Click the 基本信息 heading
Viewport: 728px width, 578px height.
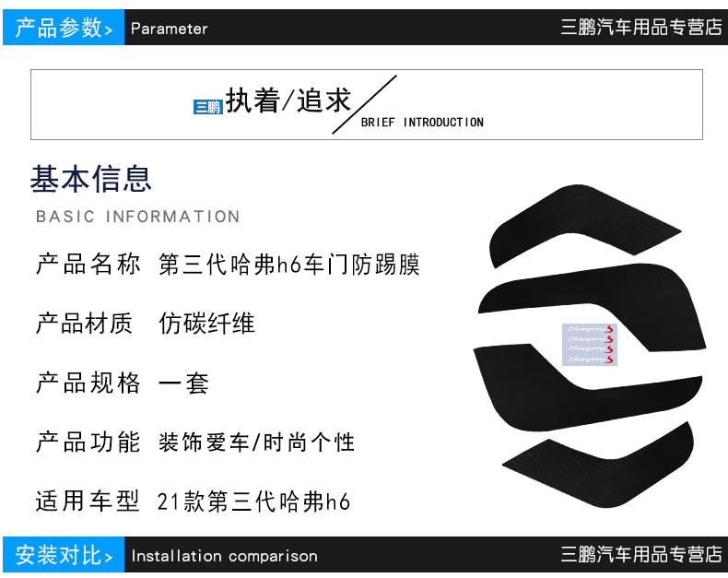91,179
